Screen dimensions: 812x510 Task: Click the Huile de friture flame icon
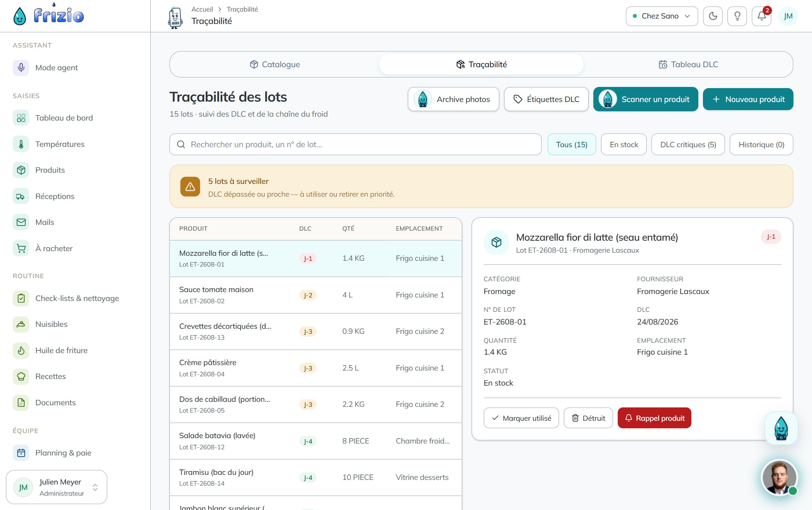coord(21,350)
